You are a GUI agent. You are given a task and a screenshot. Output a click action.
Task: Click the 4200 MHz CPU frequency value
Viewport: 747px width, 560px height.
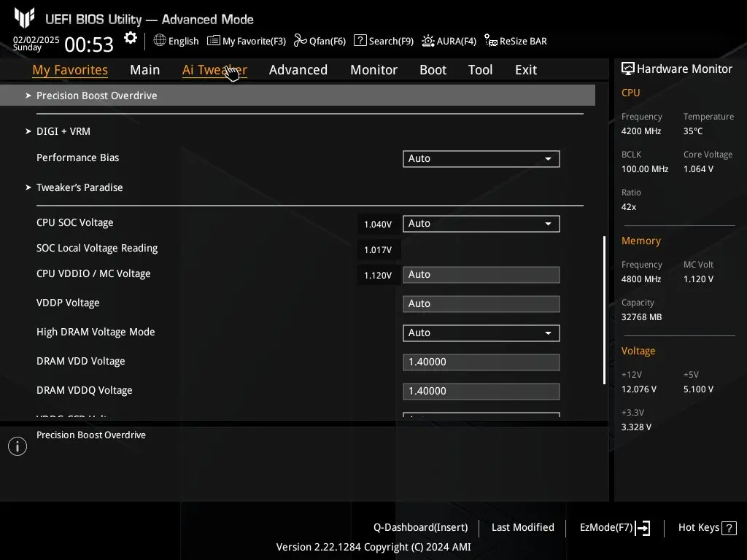(x=640, y=131)
